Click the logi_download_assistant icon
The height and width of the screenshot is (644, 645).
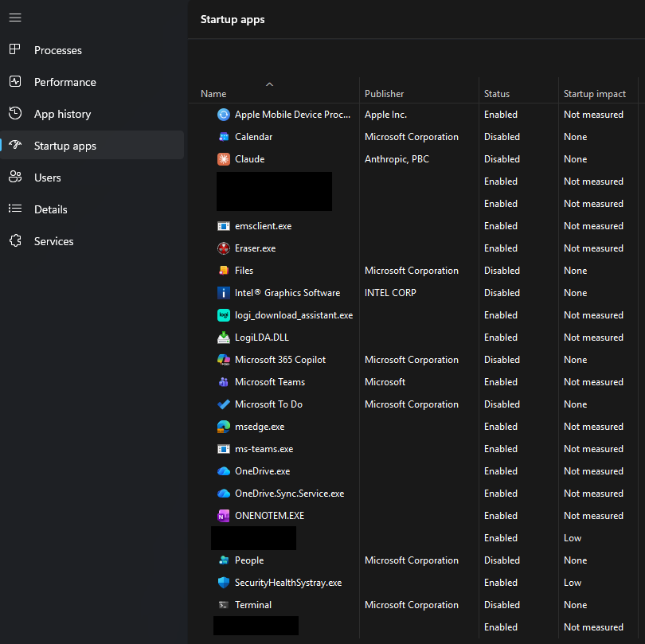[x=224, y=315]
